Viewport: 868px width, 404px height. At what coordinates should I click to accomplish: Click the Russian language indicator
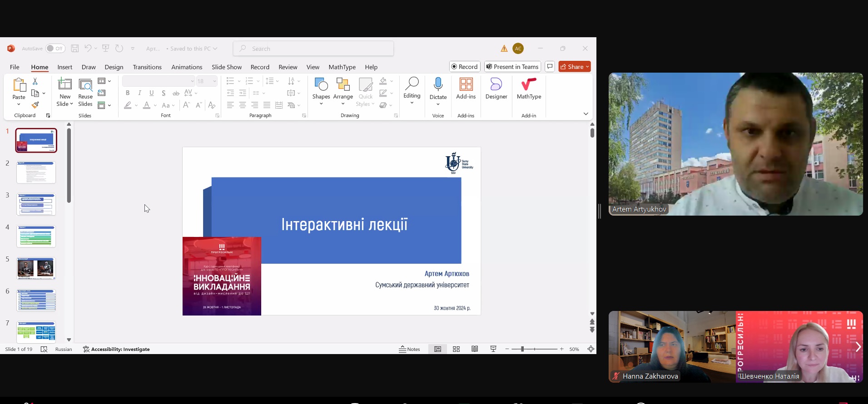click(64, 349)
